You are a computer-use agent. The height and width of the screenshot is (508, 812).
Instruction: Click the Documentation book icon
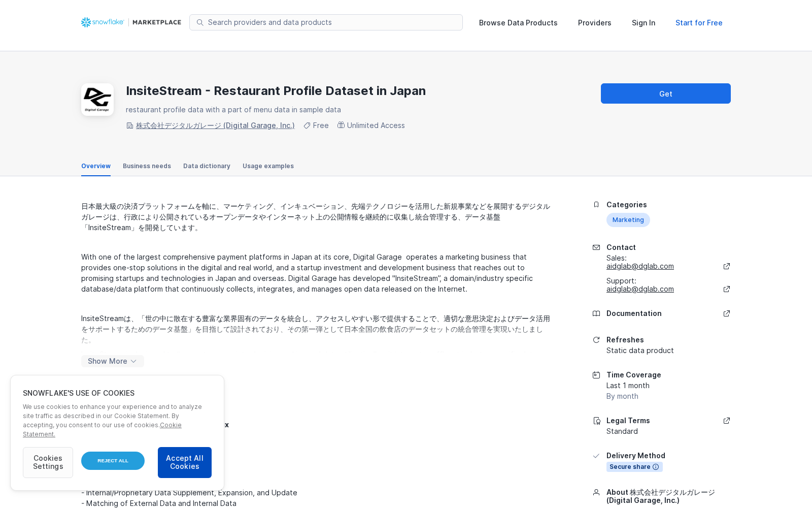point(596,313)
